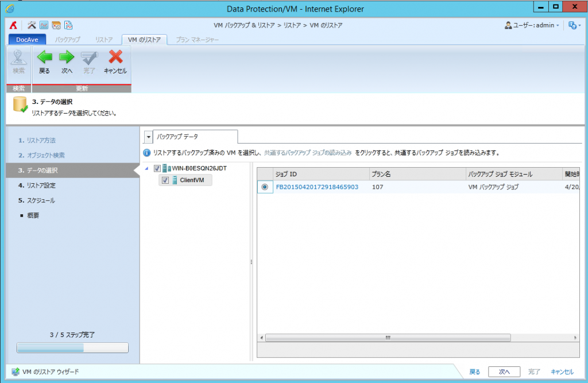Click the リストア breadcrumb in header
Viewport: 588px width, 383px height.
point(292,25)
